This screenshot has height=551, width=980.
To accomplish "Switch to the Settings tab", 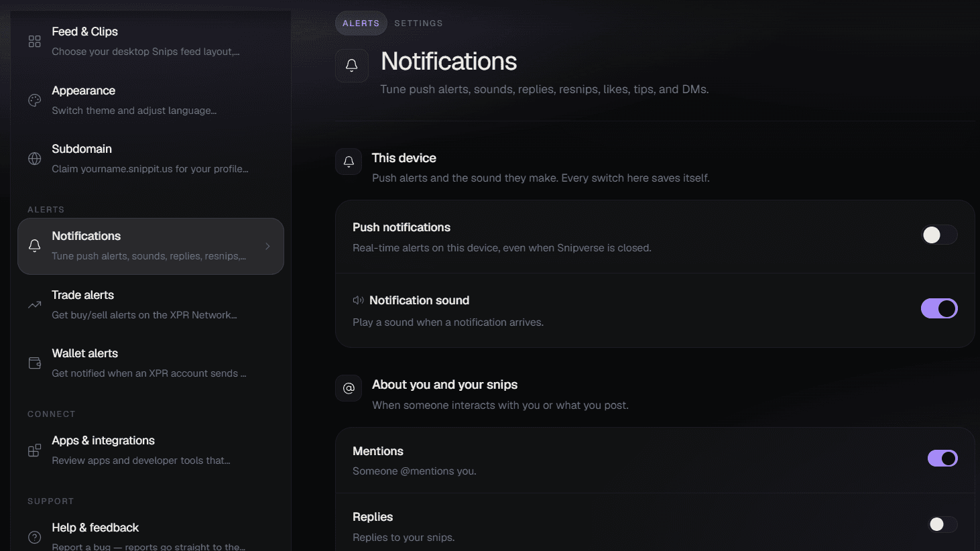I will 418,23.
